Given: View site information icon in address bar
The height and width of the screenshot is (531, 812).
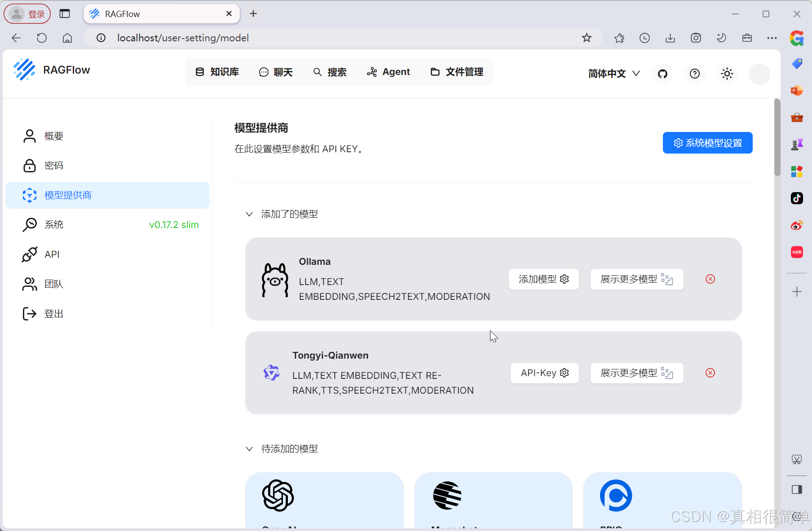Looking at the screenshot, I should 101,38.
